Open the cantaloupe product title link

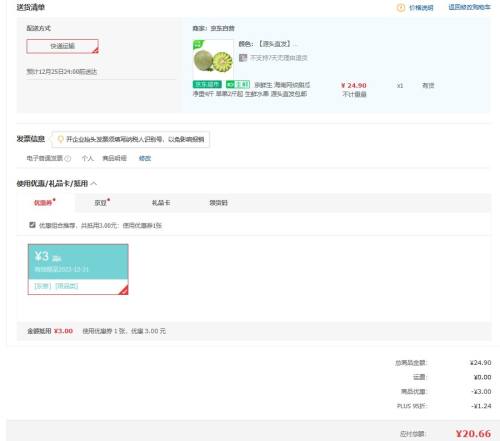pos(251,89)
